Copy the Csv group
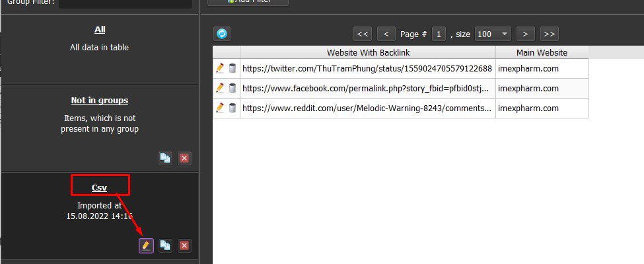Viewport: 644px width, 264px height. tap(165, 245)
